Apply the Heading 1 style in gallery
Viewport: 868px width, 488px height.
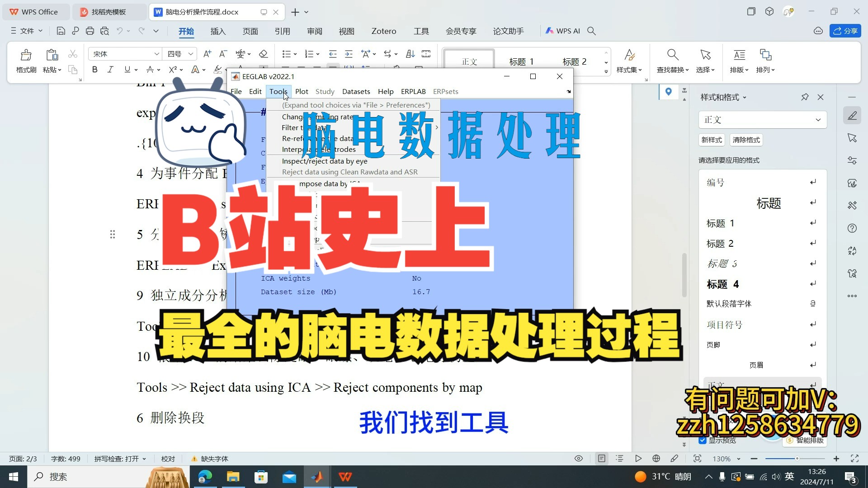pyautogui.click(x=521, y=61)
